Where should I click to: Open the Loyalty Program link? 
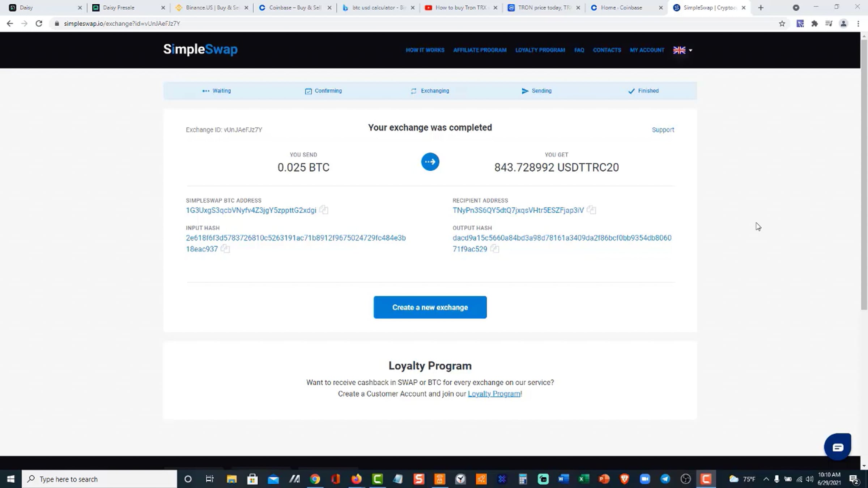click(494, 394)
